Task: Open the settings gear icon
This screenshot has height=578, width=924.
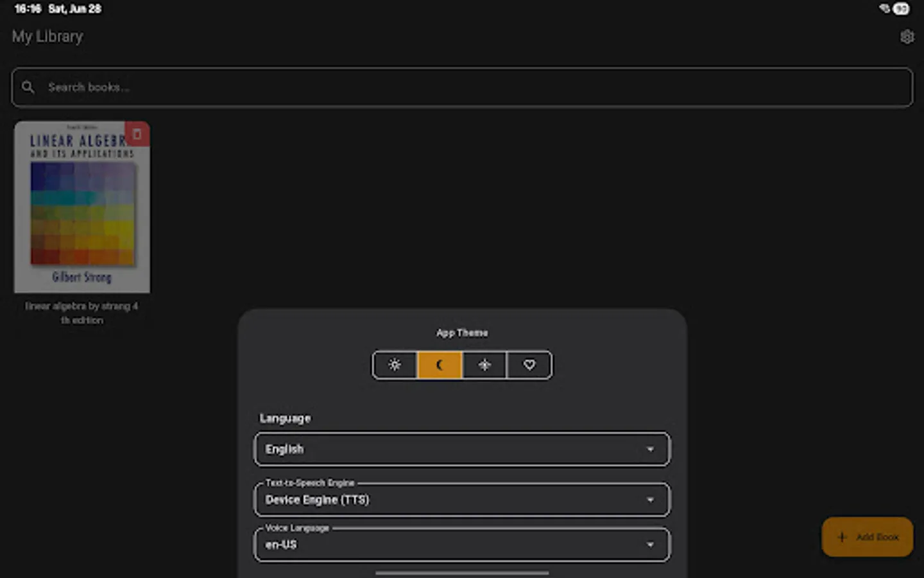Action: (907, 37)
